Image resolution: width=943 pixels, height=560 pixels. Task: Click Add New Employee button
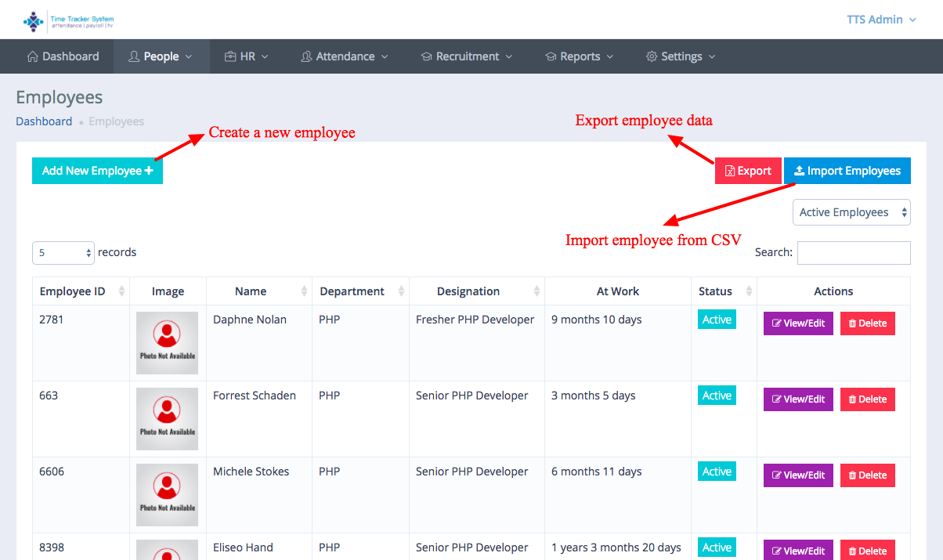[97, 171]
